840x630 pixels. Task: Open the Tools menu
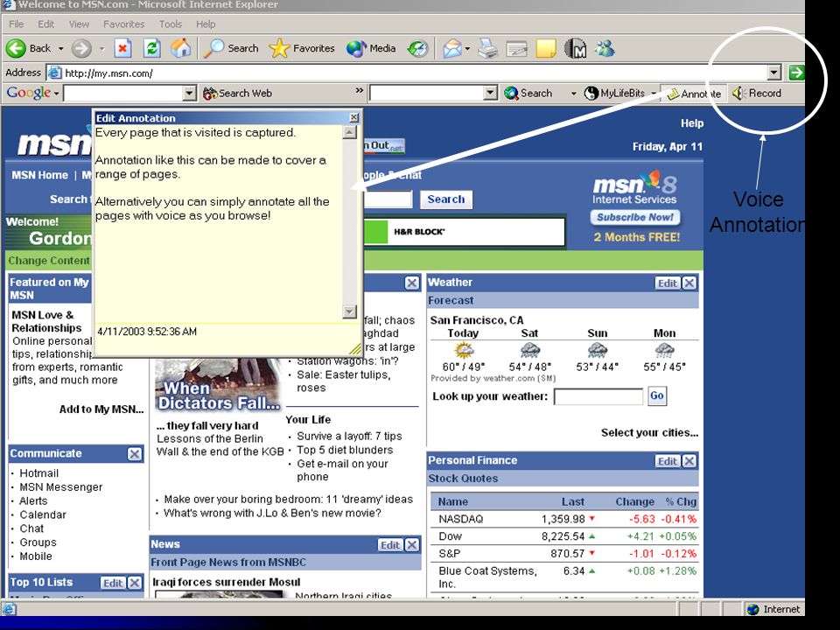tap(171, 24)
